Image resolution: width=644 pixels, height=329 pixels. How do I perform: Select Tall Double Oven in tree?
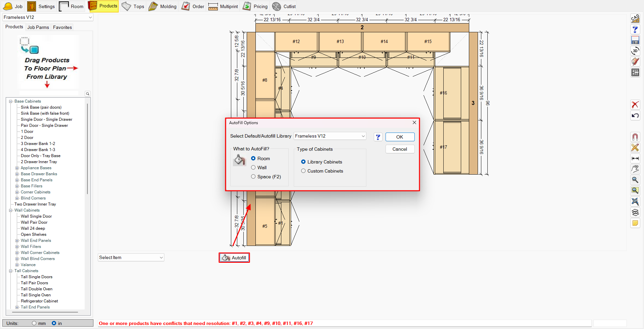click(37, 289)
